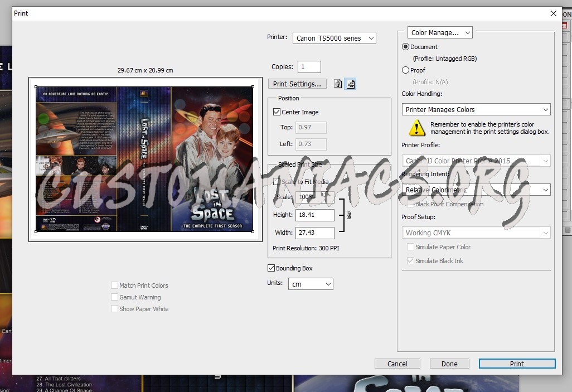Expand the Color Handling dropdown
Image resolution: width=572 pixels, height=392 pixels.
pos(476,109)
